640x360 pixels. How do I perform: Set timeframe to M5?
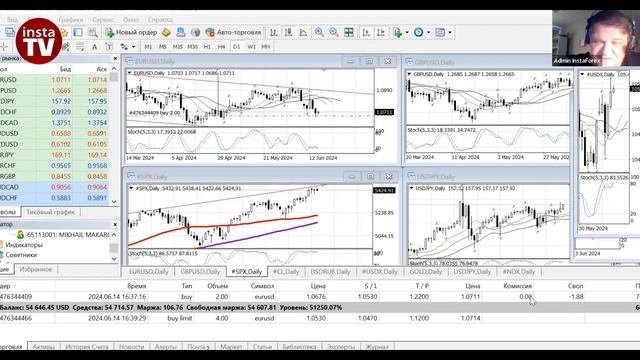pos(162,47)
